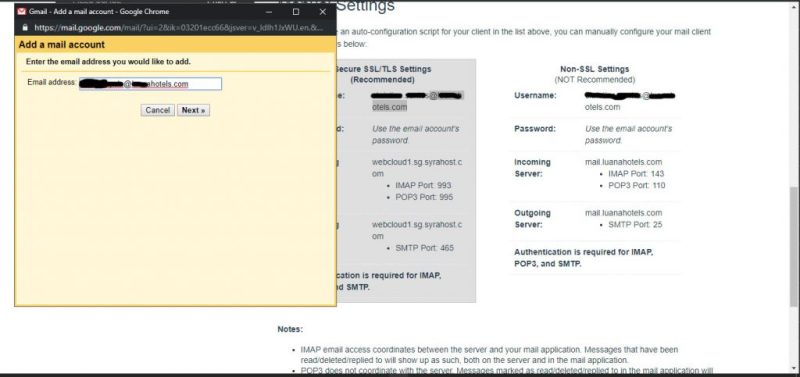Image resolution: width=800 pixels, height=377 pixels.
Task: Focus the Email address input field
Action: [x=150, y=84]
